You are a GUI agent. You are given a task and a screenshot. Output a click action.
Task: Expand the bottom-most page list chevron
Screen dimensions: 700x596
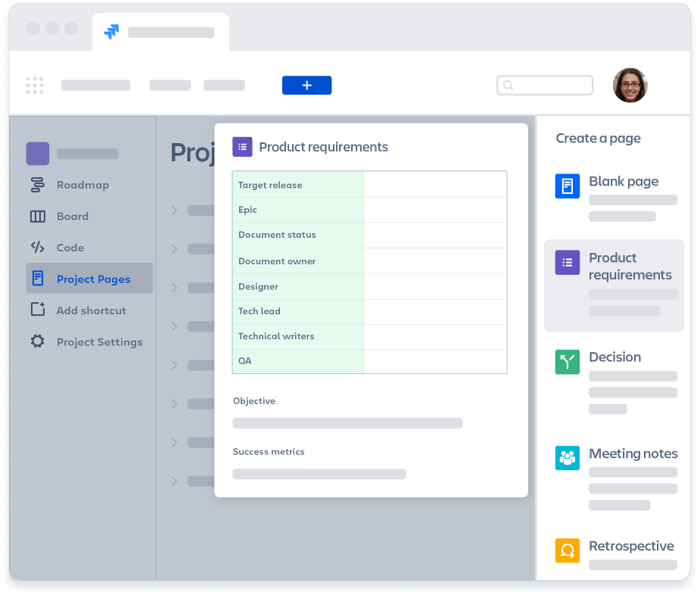174,481
